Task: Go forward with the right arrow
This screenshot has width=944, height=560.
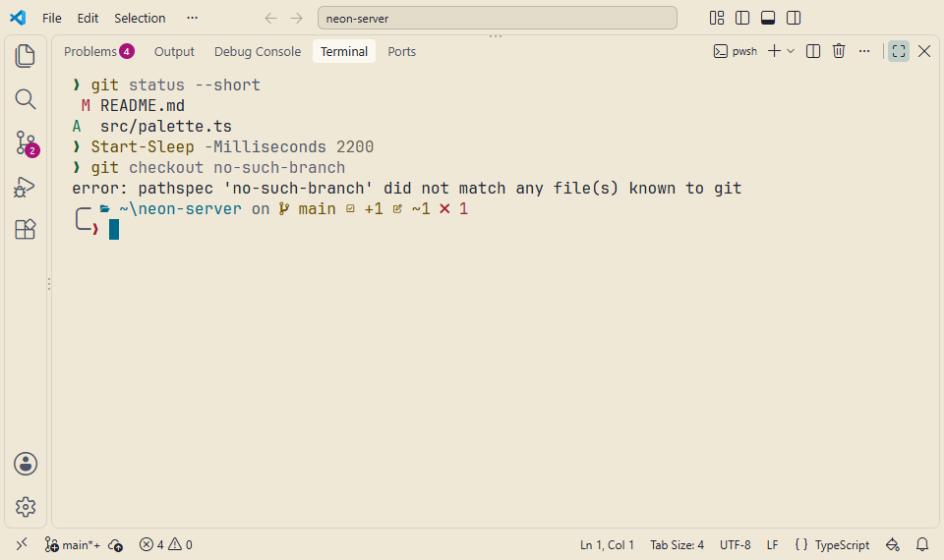Action: point(296,18)
